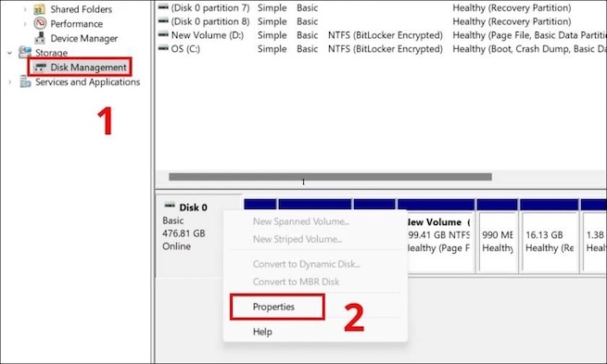The width and height of the screenshot is (607, 364).
Task: Click the Online status under Disk 0
Action: (176, 246)
